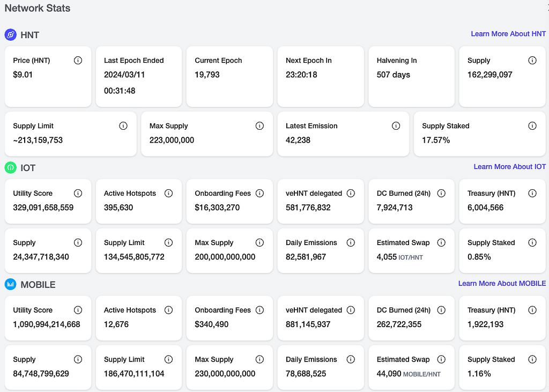The height and width of the screenshot is (392, 549).
Task: Click the info icon next to Price (HNT)
Action: pyautogui.click(x=78, y=60)
